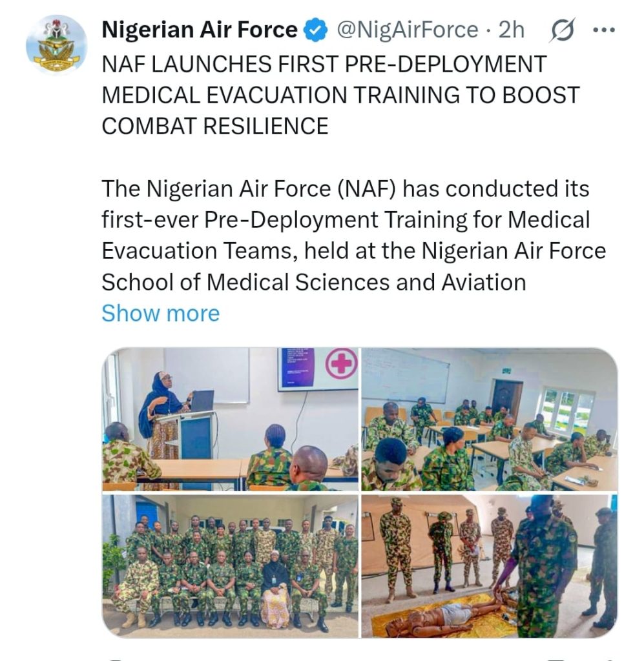Open the group portrait photo
The width and height of the screenshot is (644, 661).
click(x=230, y=565)
